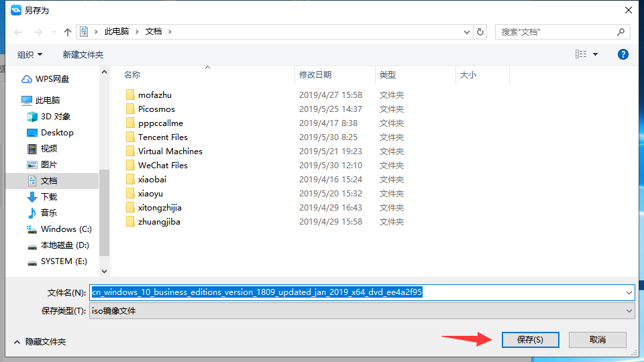Click the 取消 button
Image resolution: width=644 pixels, height=362 pixels.
[x=597, y=340]
